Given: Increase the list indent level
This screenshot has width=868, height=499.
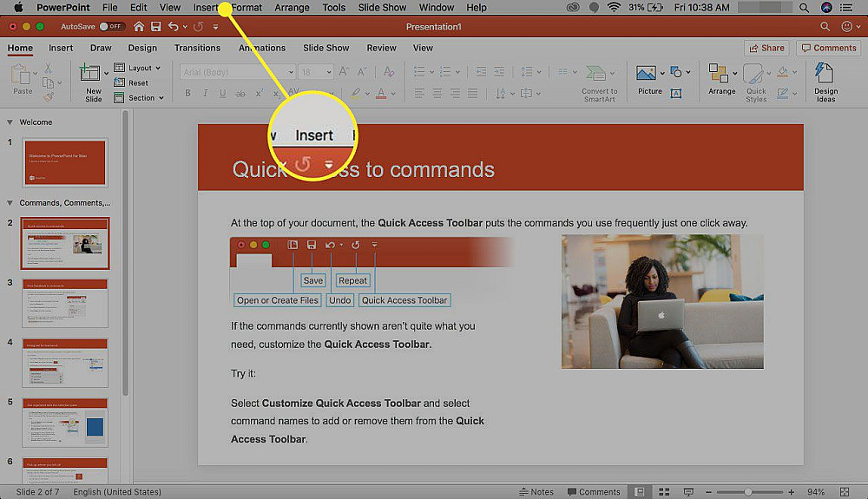Looking at the screenshot, I should point(499,71).
